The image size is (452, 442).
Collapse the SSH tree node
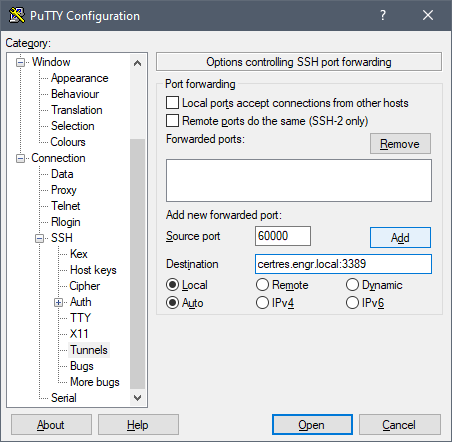39,238
